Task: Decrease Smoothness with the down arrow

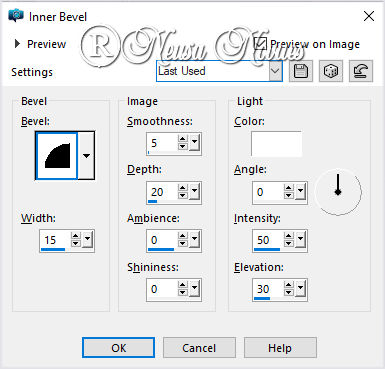Action: click(183, 147)
